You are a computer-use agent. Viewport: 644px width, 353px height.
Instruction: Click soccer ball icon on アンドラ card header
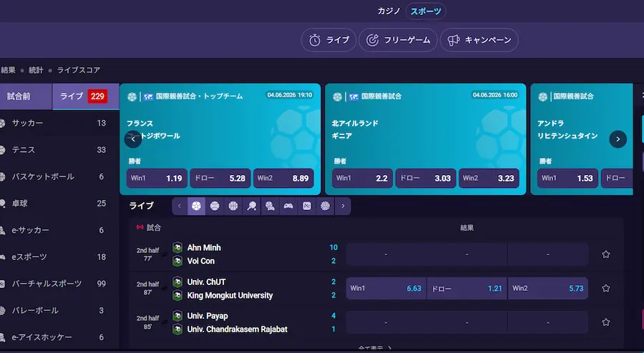click(542, 96)
